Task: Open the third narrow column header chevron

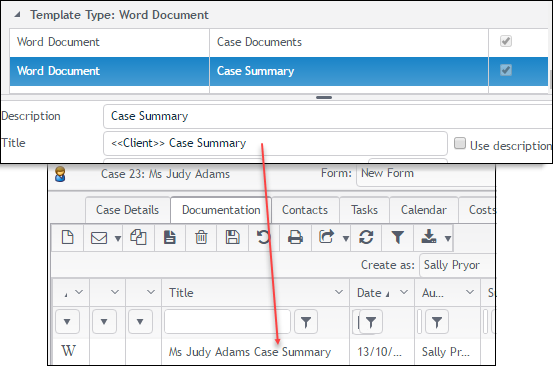Action: pos(151,292)
